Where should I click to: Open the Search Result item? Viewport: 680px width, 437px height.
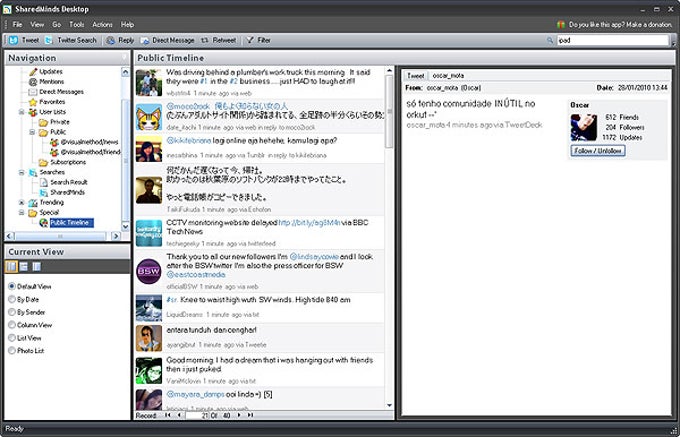point(63,182)
